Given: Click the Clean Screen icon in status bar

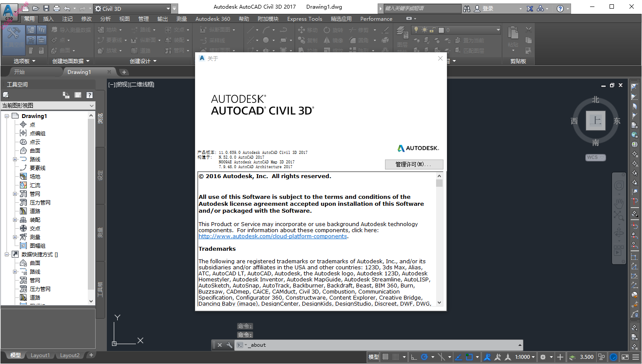Looking at the screenshot, I should (x=625, y=357).
